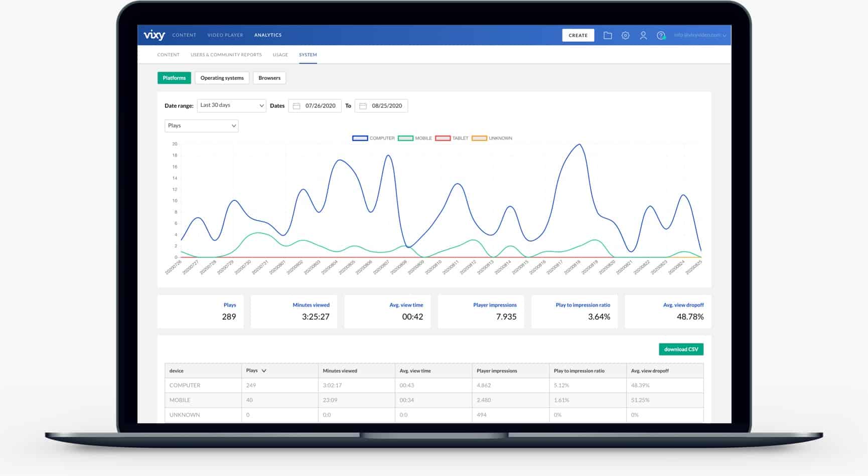Viewport: 868px width, 476px height.
Task: Select the SYSTEM tab
Action: pyautogui.click(x=308, y=55)
